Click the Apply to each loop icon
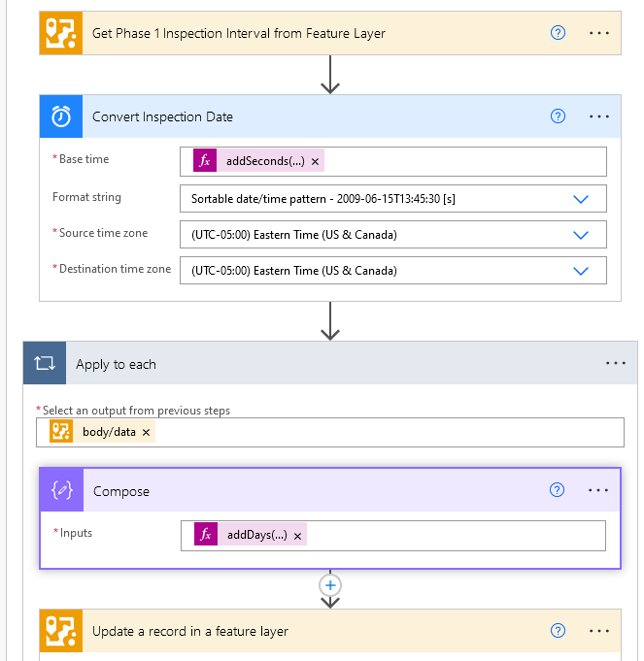Image resolution: width=644 pixels, height=661 pixels. point(45,364)
